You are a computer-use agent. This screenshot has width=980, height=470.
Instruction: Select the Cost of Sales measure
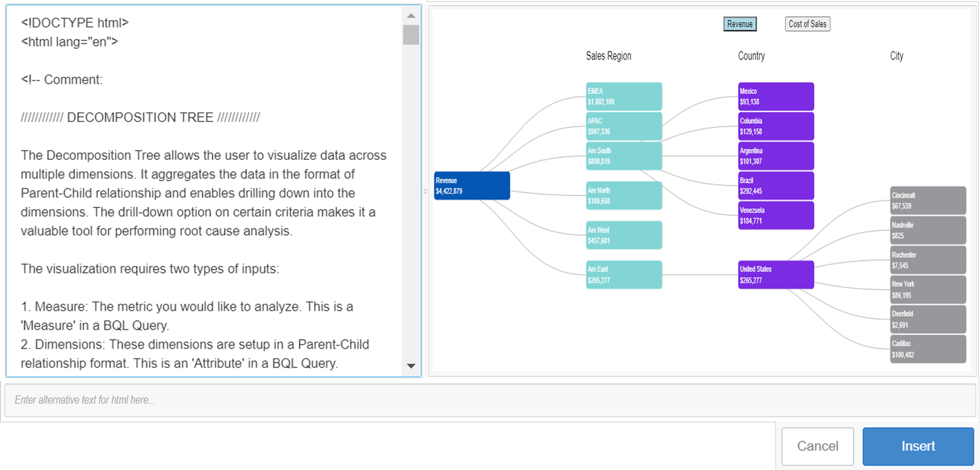808,23
